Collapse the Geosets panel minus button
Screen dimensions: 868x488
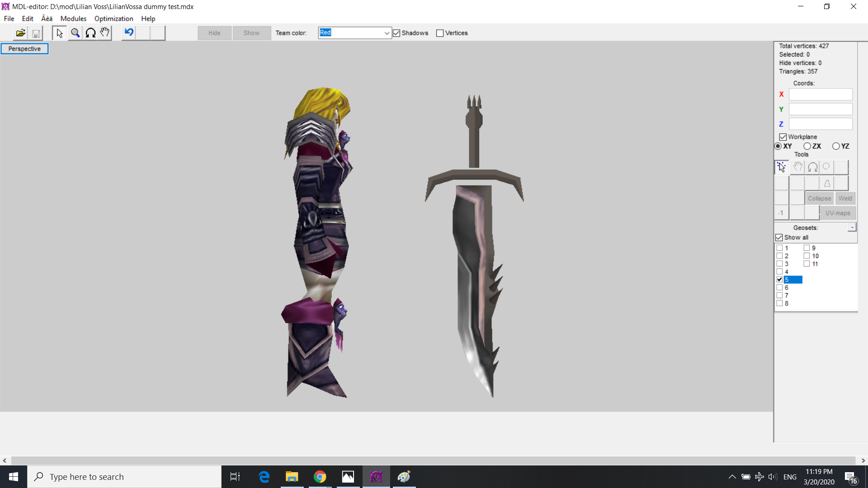point(852,227)
